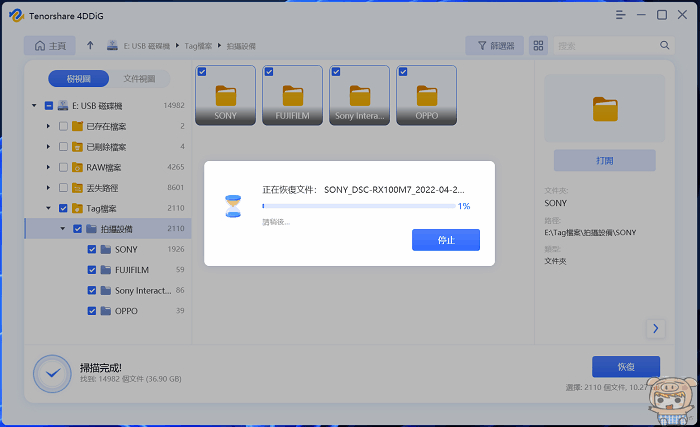This screenshot has height=427, width=700.
Task: Toggle the RAW檔案 checkbox
Action: (64, 167)
